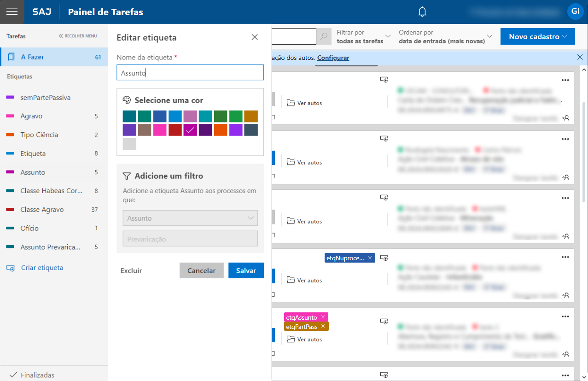The width and height of the screenshot is (588, 381).
Task: Open the Finalizadas task list
Action: coord(37,375)
